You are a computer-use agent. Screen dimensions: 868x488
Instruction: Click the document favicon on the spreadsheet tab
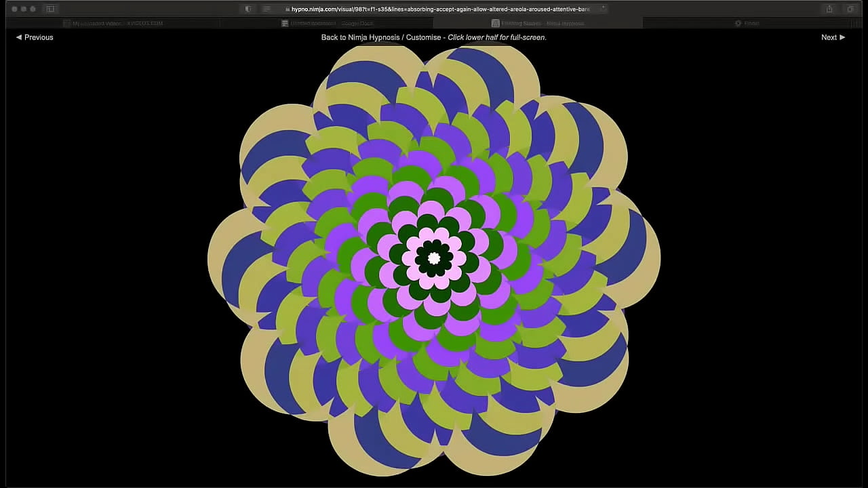point(284,23)
